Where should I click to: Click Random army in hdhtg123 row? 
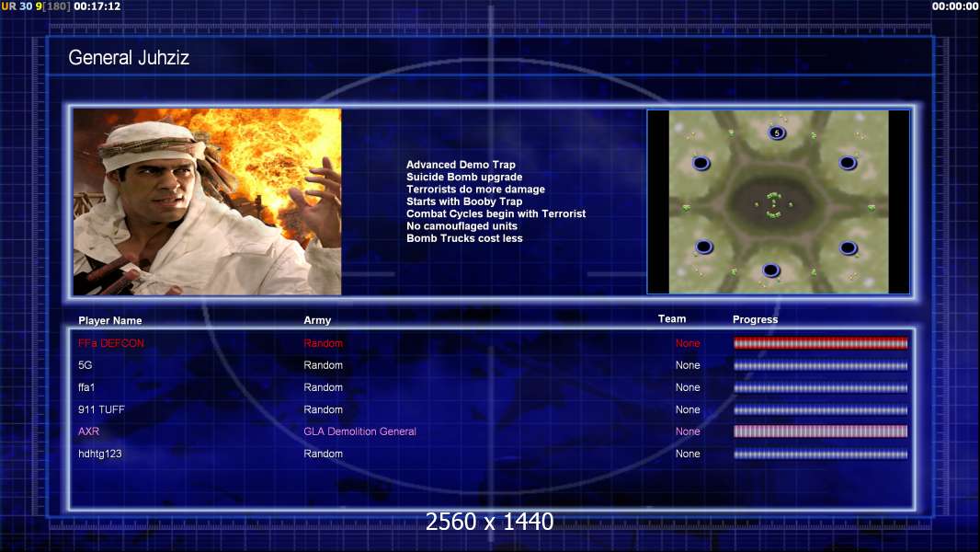(323, 454)
